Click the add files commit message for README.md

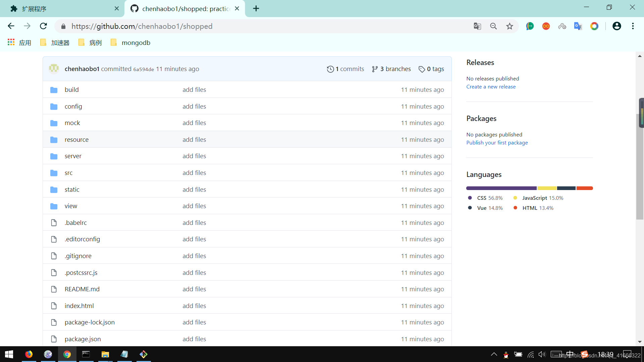pyautogui.click(x=194, y=289)
